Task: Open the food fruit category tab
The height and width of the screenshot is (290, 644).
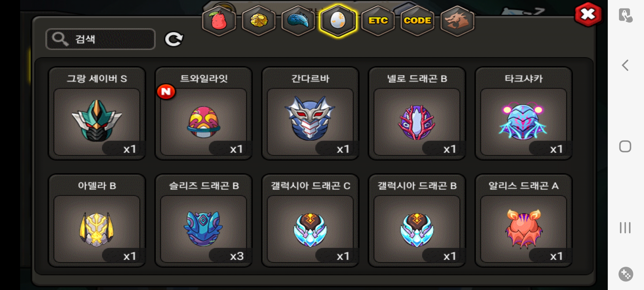Action: click(219, 21)
